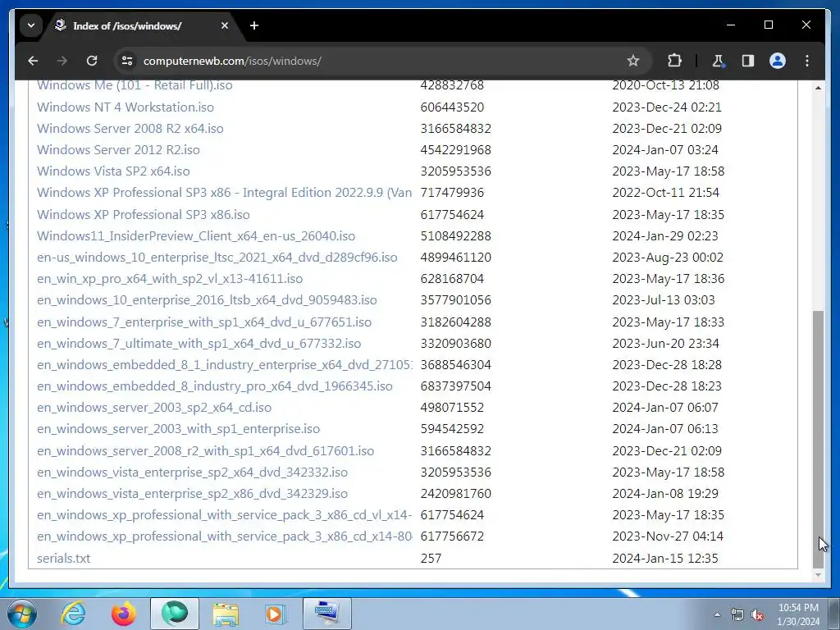Download en_windows_10_enterprise_2016_ltsb iso
This screenshot has height=630, width=840.
tap(207, 300)
